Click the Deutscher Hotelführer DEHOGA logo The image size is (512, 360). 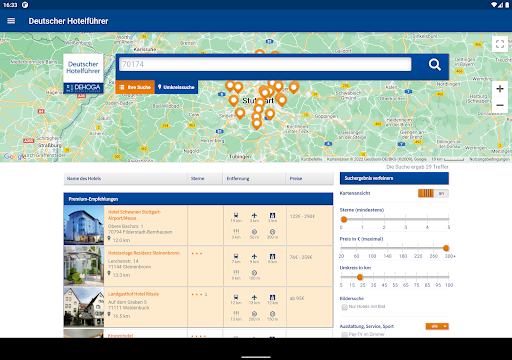click(x=83, y=74)
